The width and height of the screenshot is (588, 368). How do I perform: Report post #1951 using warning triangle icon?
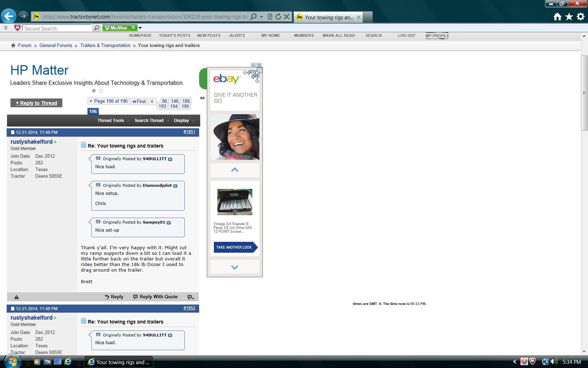click(16, 297)
